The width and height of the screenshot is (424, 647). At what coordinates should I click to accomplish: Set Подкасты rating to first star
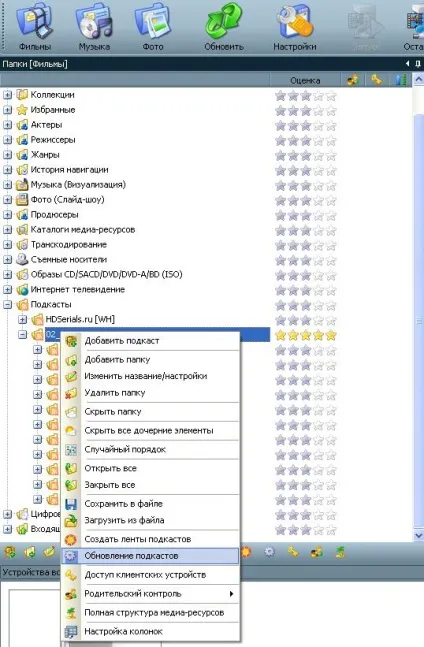(x=280, y=305)
